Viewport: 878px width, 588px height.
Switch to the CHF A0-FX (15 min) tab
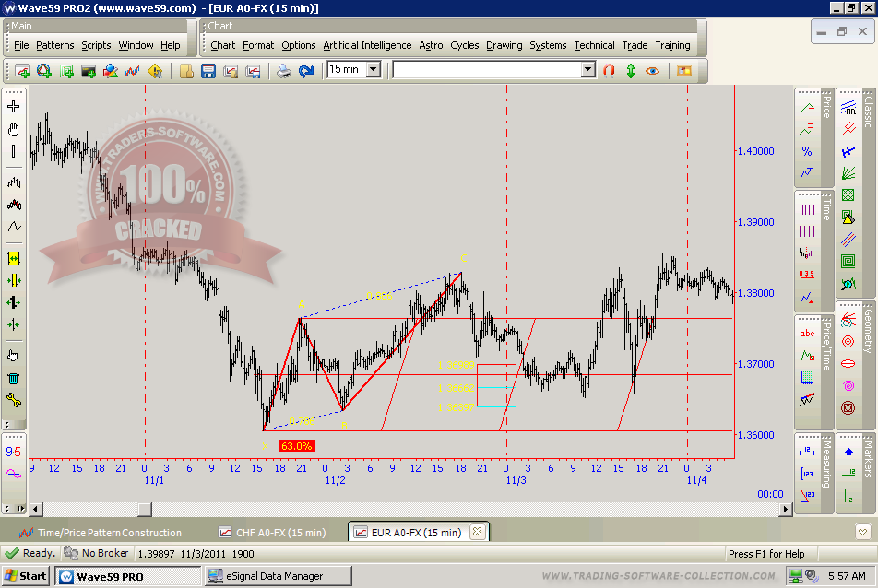[272, 533]
